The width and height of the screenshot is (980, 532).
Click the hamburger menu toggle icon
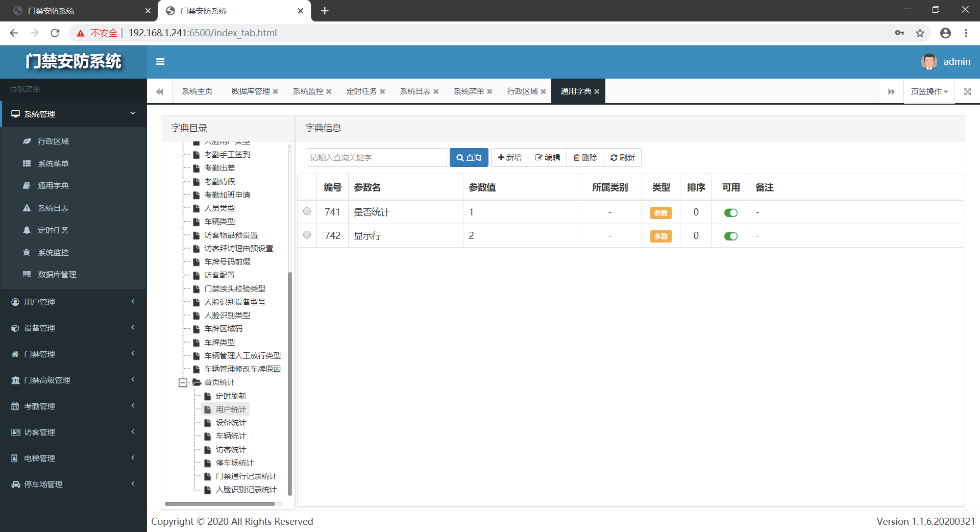160,62
